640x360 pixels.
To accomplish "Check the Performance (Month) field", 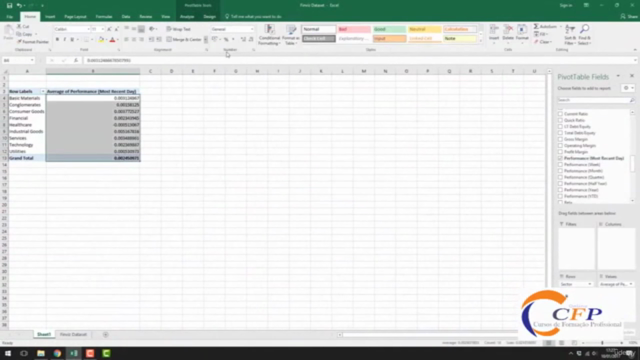I will [560, 171].
